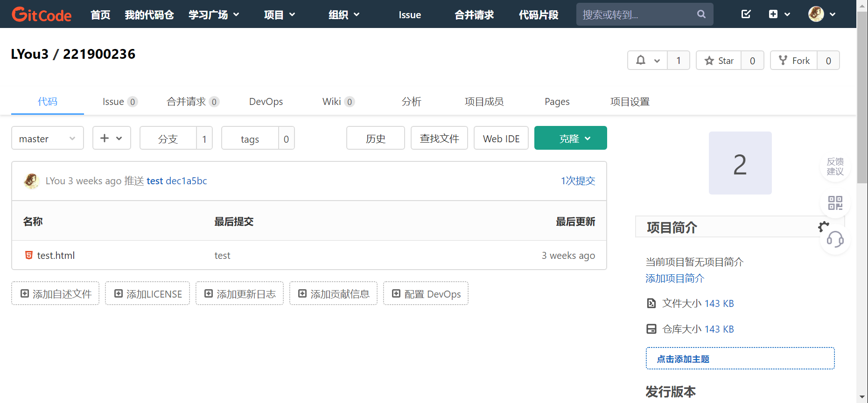This screenshot has height=403, width=868.
Task: Click the headset customer support icon
Action: point(835,240)
